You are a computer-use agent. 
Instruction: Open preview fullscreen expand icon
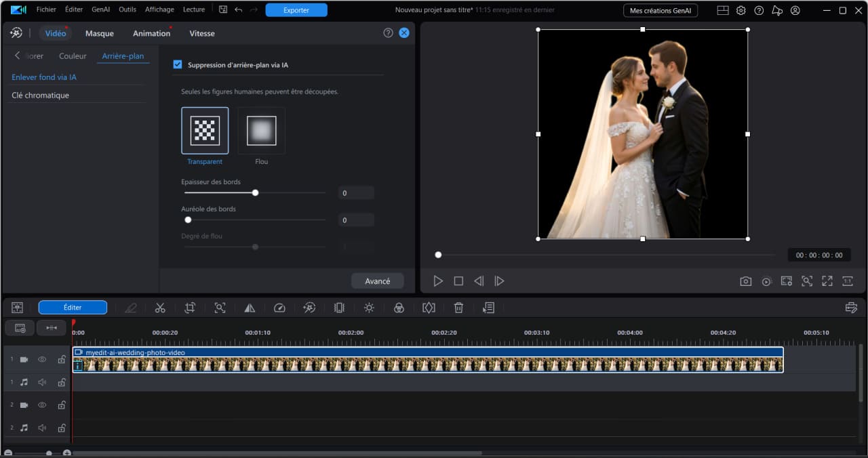pyautogui.click(x=827, y=281)
